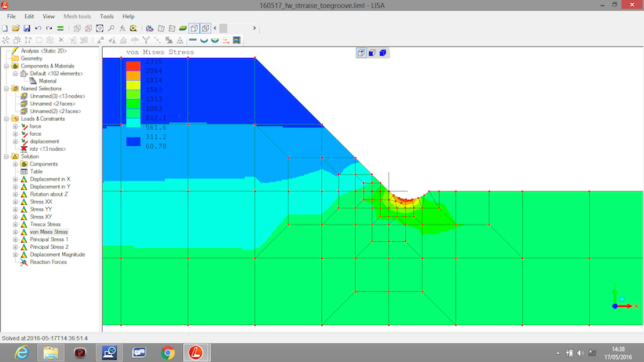This screenshot has height=362, width=644.
Task: Select Reaction Forces in solution tree
Action: 48,262
